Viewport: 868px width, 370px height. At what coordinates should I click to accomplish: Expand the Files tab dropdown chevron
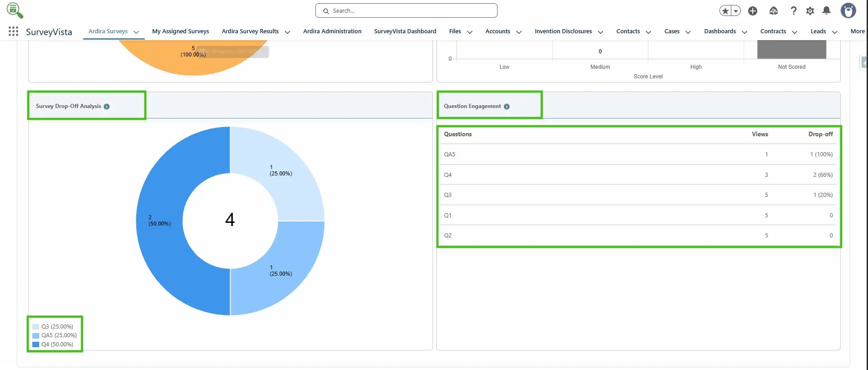pos(470,32)
